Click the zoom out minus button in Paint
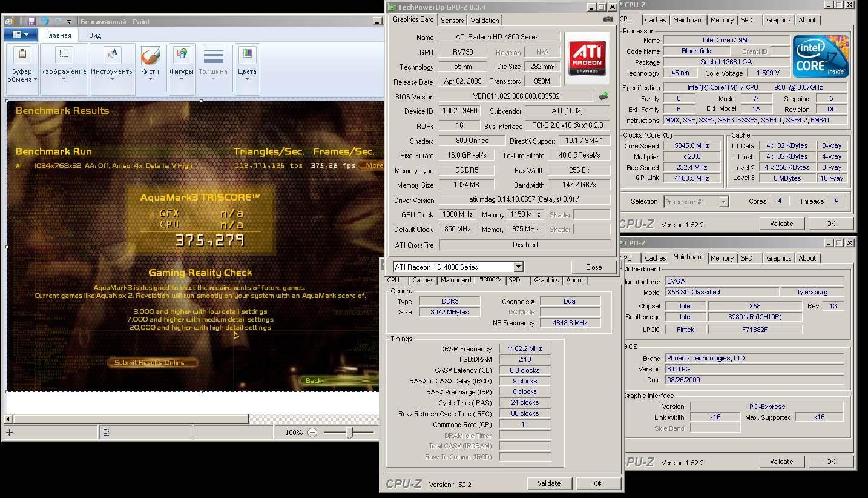 [312, 432]
